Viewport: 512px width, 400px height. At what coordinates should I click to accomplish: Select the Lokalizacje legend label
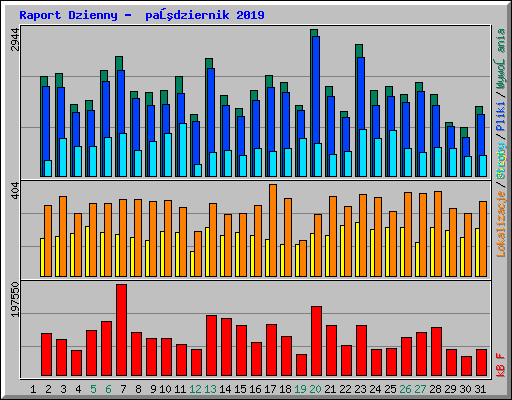coord(501,224)
